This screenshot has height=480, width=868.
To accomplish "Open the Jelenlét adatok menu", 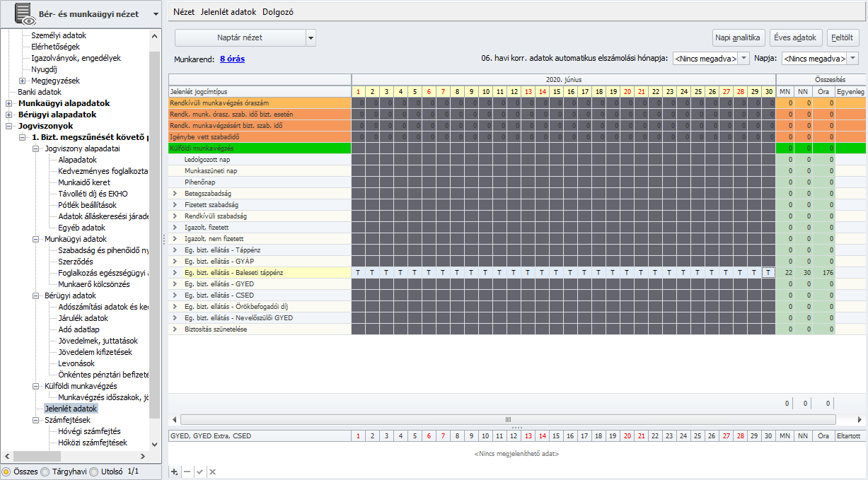I will coord(228,12).
